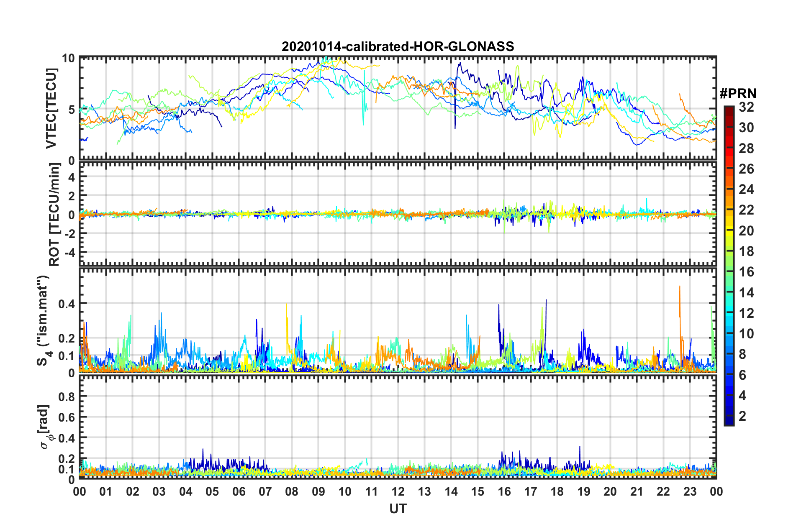
Task: Click UT axis tick label "06"
Action: 239,491
